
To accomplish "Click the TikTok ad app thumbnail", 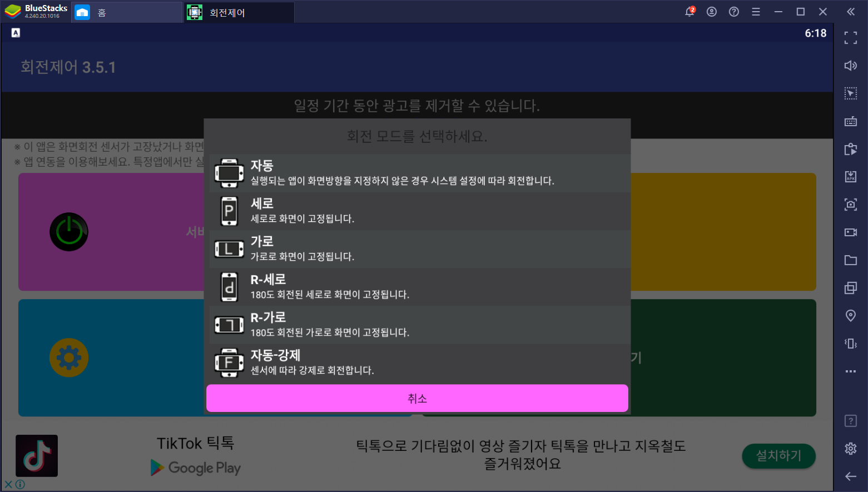I will click(x=37, y=456).
